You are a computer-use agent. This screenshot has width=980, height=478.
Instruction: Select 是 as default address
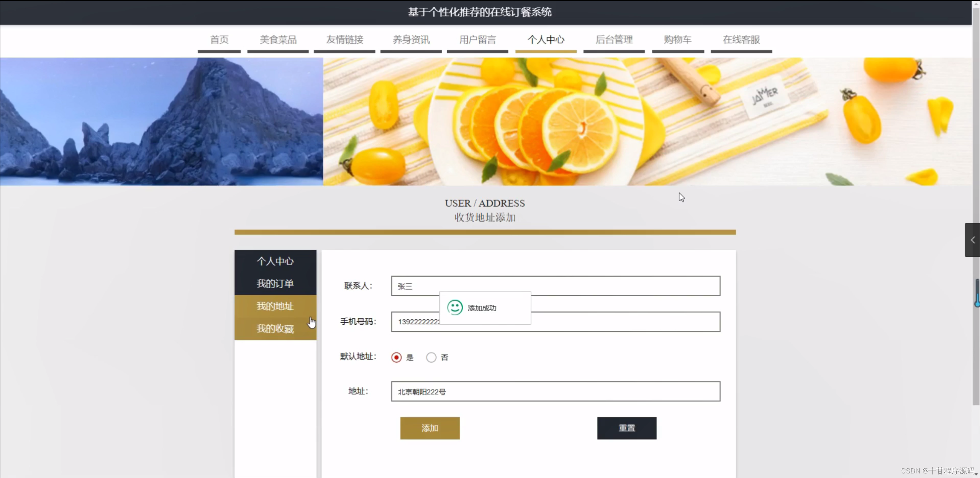(x=396, y=357)
